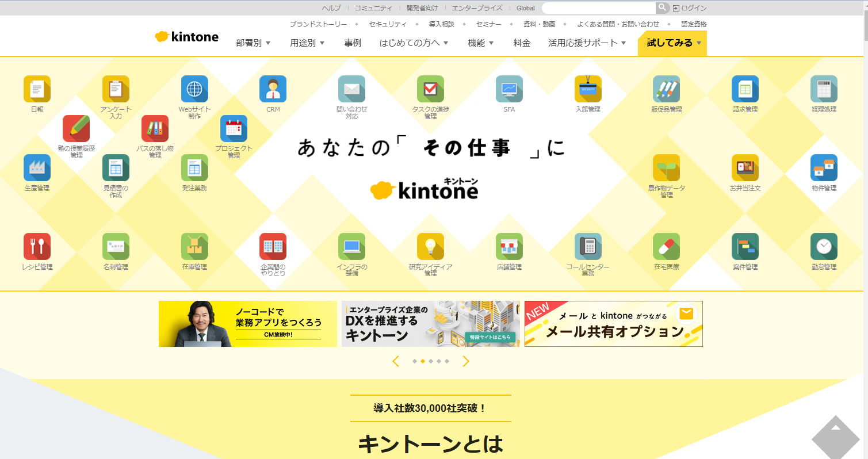This screenshot has height=459, width=868.
Task: Open the ノーコードで業務アプリをつくろう banner
Action: (x=248, y=324)
